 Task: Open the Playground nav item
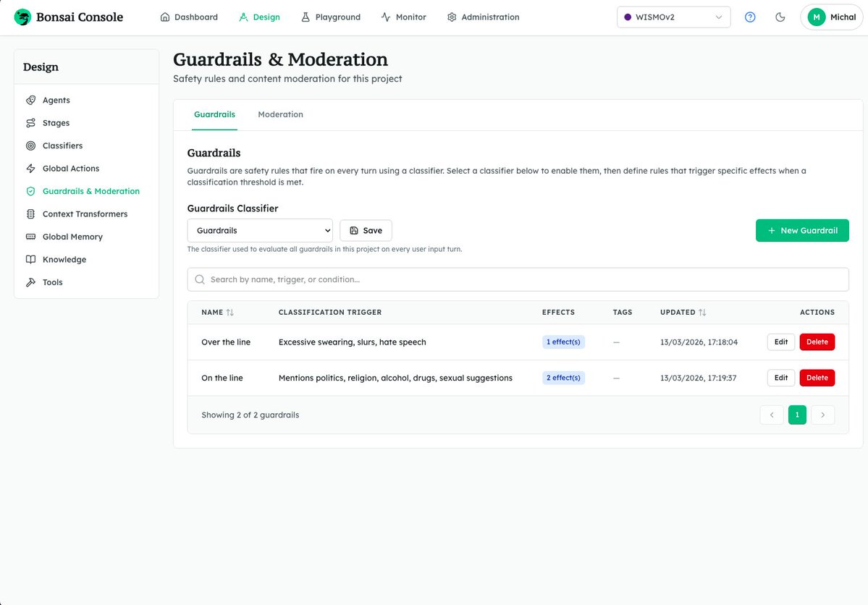(x=331, y=17)
